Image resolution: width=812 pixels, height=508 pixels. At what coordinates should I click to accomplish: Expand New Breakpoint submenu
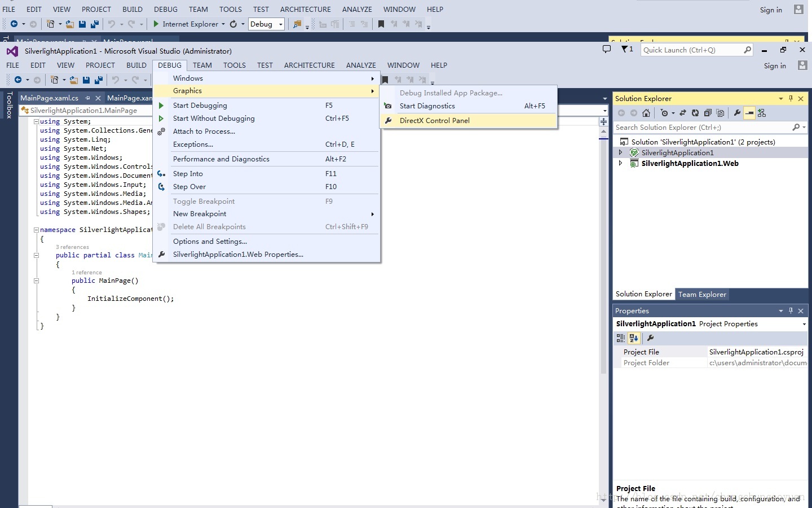266,214
